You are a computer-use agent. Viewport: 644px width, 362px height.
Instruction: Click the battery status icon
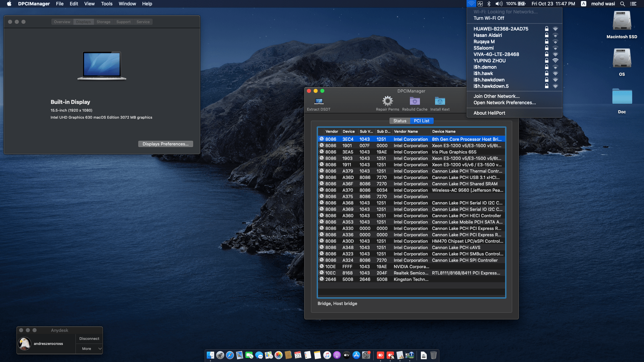click(522, 4)
